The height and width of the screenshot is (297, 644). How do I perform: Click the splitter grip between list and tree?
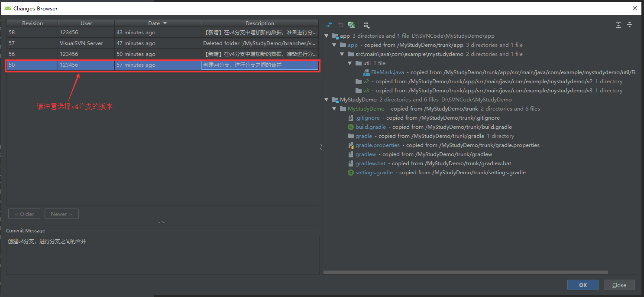click(x=321, y=147)
